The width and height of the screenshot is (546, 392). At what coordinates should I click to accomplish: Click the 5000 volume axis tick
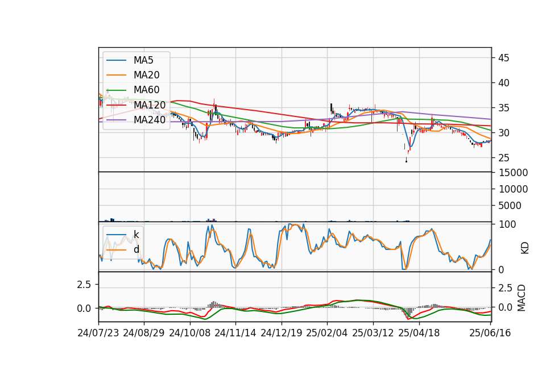[x=510, y=206]
